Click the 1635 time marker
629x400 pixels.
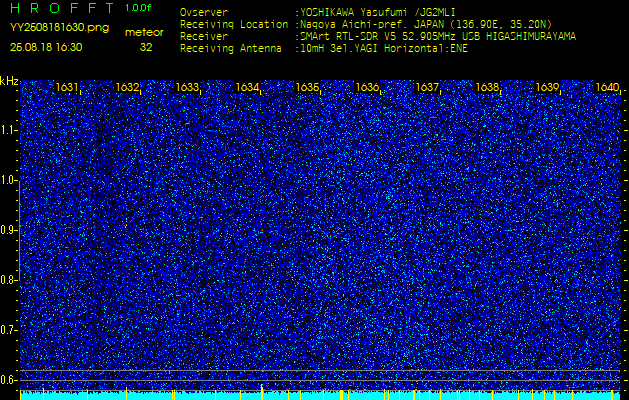(x=307, y=87)
